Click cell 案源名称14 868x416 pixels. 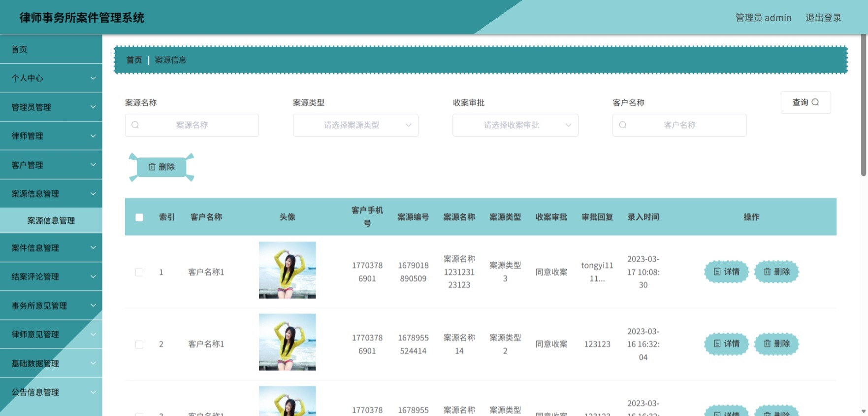459,344
